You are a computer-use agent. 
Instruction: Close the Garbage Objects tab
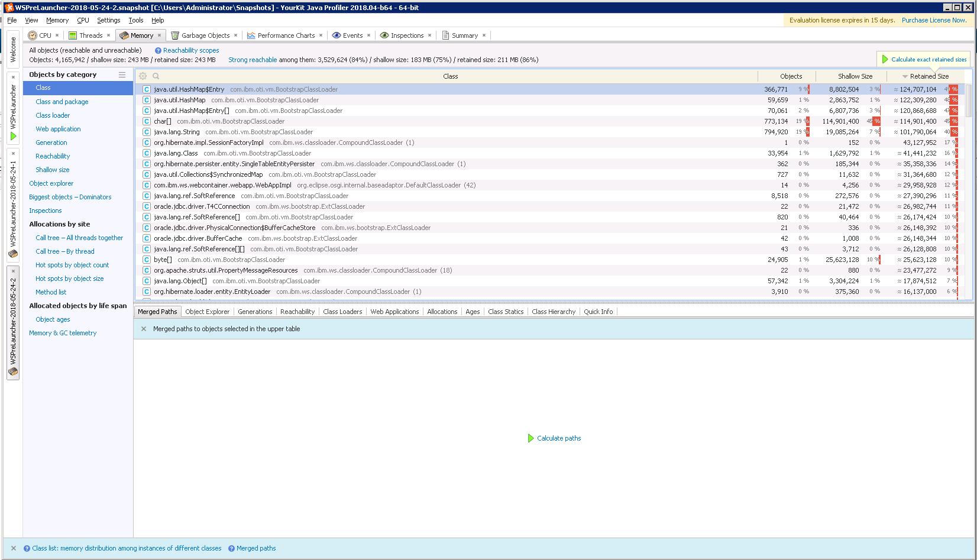(x=235, y=35)
